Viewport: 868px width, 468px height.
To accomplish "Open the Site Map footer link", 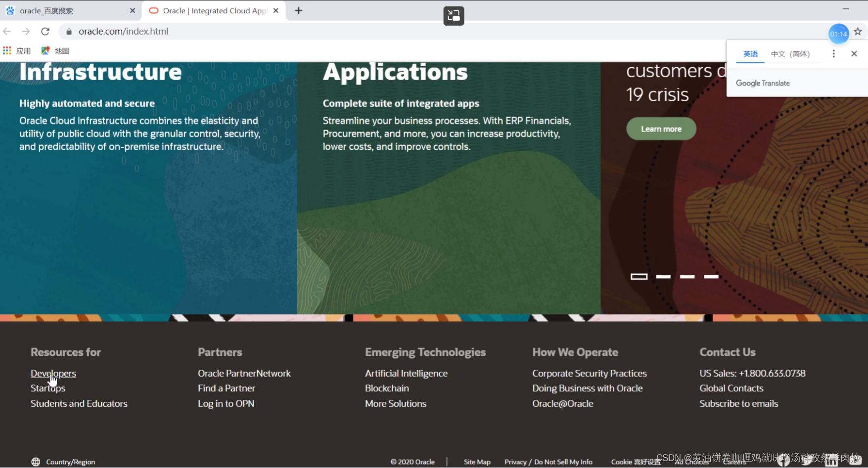I will tap(477, 462).
